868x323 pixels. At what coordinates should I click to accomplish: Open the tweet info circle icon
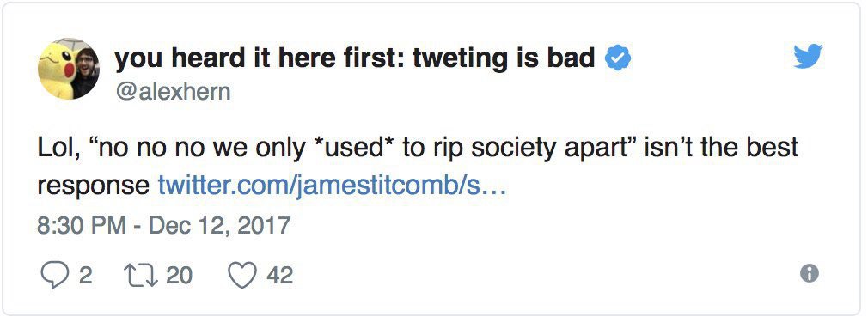pos(810,274)
